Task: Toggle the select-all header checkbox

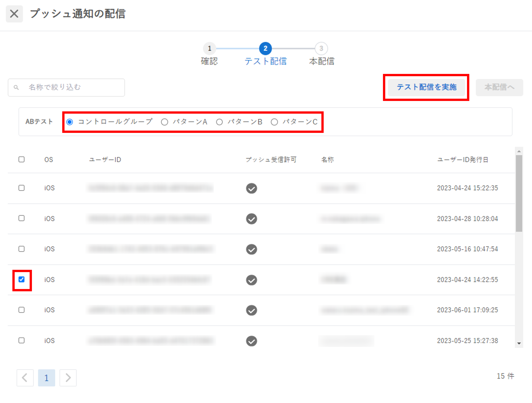Action: coord(21,159)
